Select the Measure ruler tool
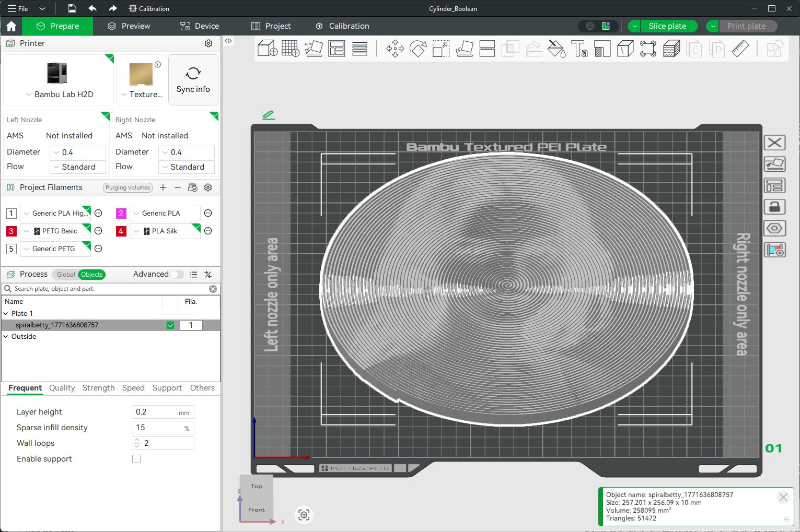Screen dimensions: 800x532 (740, 49)
